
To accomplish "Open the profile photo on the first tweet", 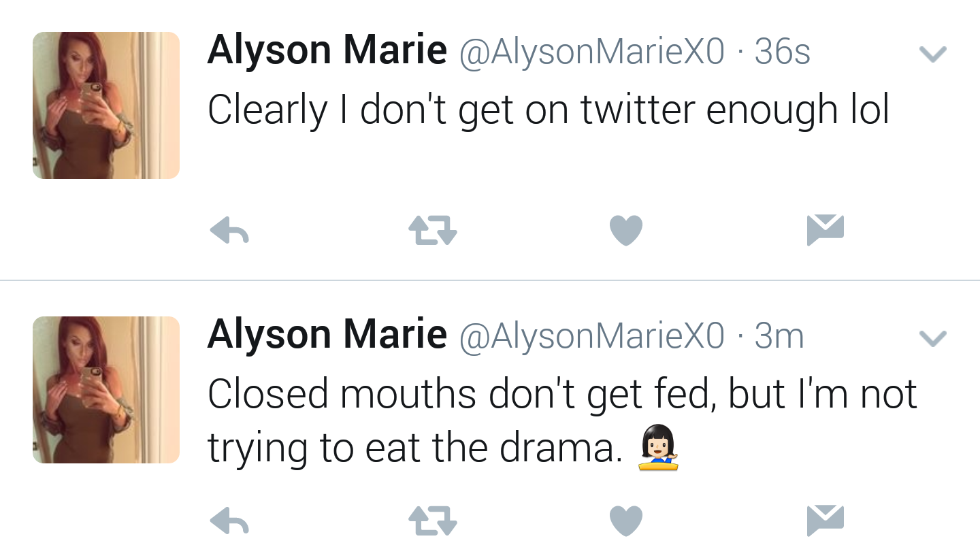I will click(x=106, y=105).
